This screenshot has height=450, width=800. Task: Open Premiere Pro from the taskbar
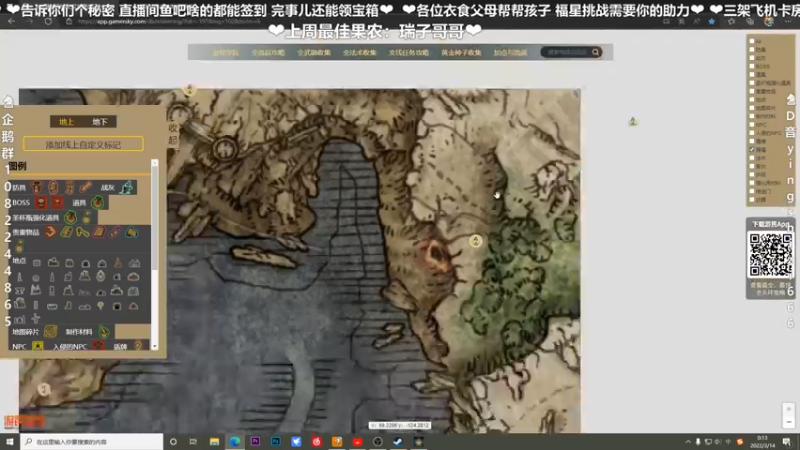[x=255, y=441]
